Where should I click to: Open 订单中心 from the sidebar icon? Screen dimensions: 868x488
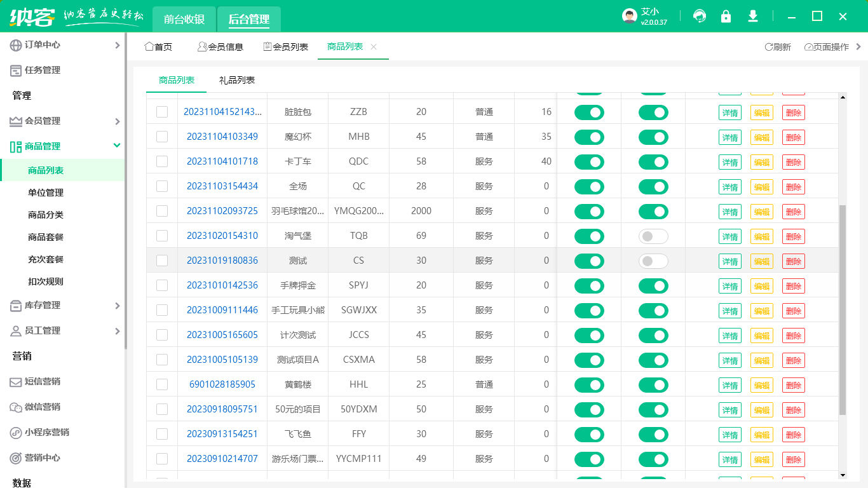[16, 45]
